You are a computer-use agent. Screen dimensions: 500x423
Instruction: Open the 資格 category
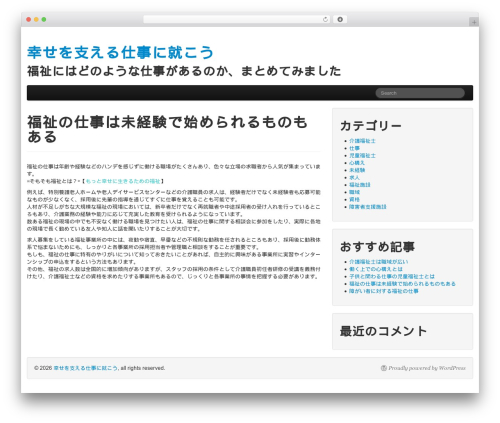pos(354,200)
